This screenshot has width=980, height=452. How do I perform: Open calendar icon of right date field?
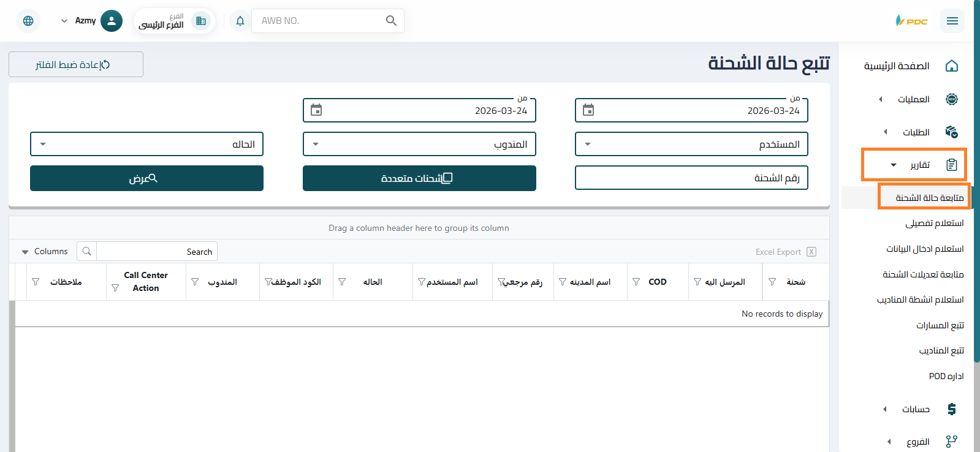tap(588, 110)
